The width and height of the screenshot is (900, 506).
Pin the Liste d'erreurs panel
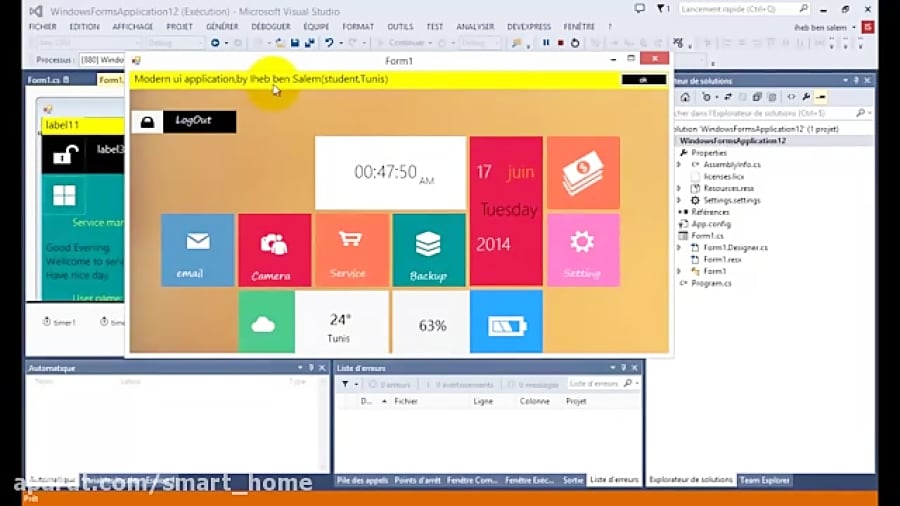click(x=623, y=368)
